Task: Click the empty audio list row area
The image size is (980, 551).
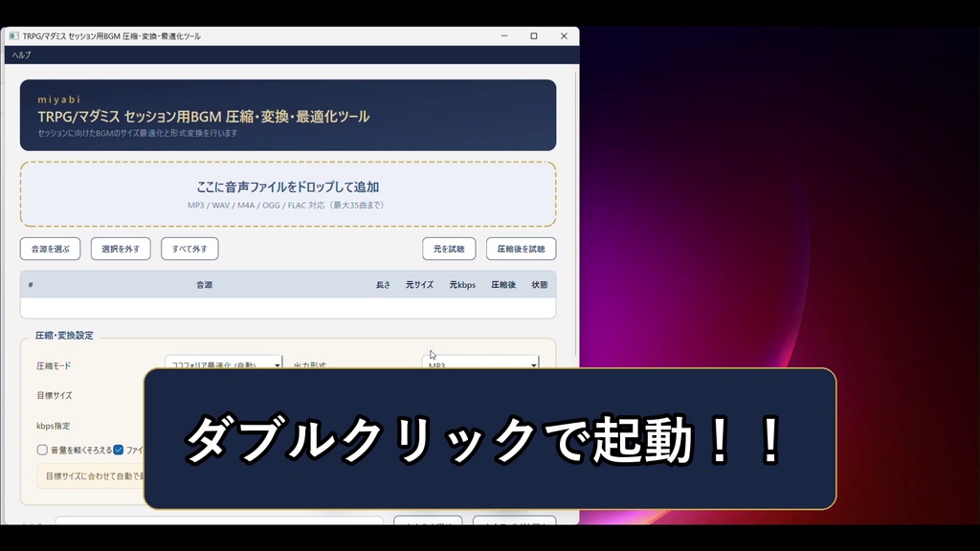Action: pyautogui.click(x=288, y=308)
